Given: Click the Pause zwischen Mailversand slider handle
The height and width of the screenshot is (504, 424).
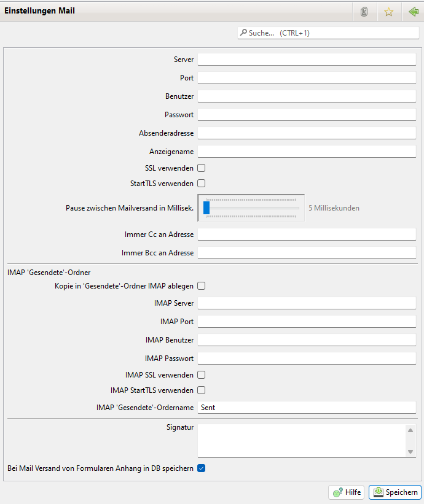Looking at the screenshot, I should coord(206,208).
